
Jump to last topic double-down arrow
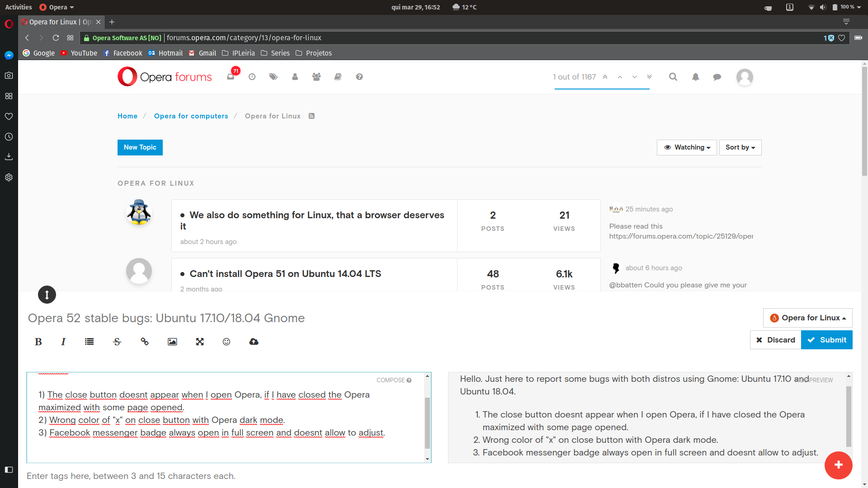click(x=649, y=77)
